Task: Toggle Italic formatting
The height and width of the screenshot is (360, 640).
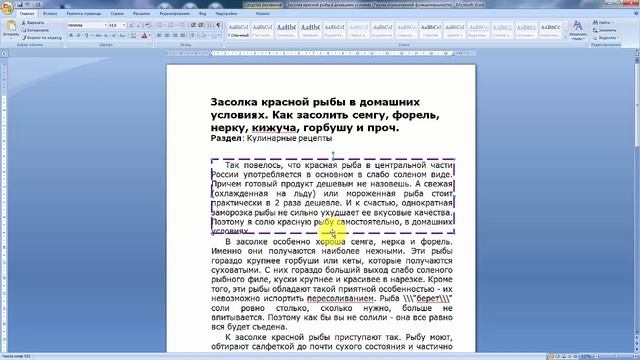Action: [78, 36]
